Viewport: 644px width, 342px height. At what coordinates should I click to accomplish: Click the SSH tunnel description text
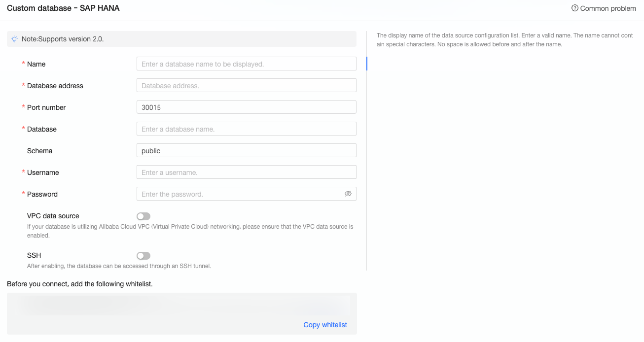119,266
